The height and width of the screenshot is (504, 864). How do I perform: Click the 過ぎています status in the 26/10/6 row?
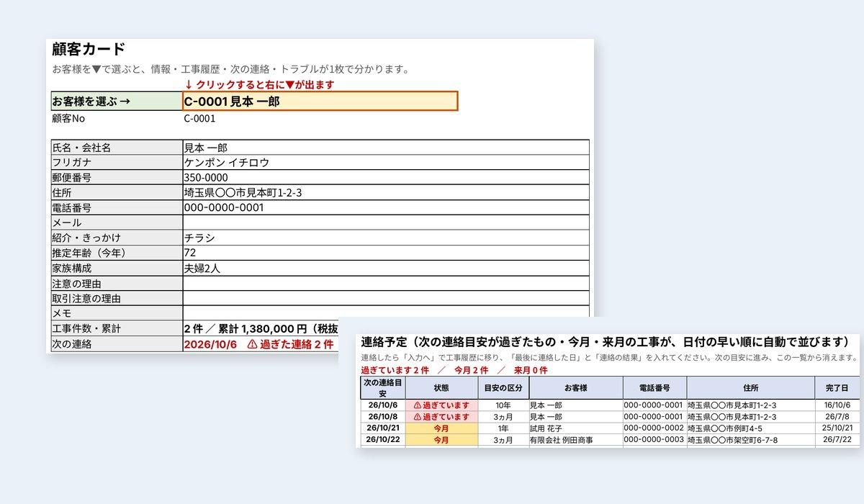[441, 405]
